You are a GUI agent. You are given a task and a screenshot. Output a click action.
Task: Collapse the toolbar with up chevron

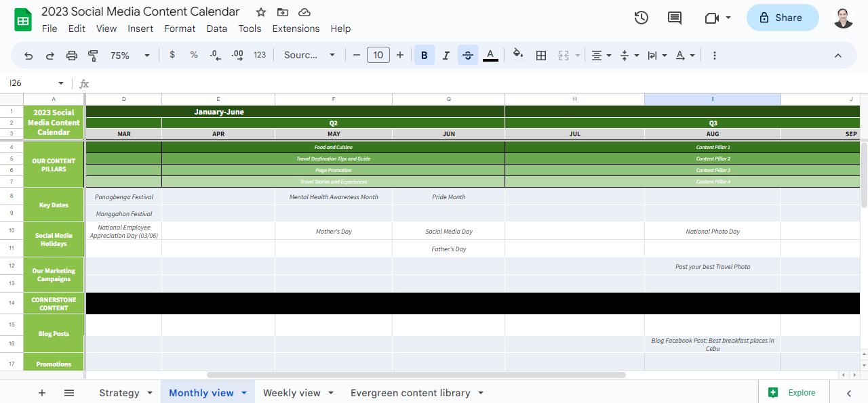pyautogui.click(x=837, y=56)
